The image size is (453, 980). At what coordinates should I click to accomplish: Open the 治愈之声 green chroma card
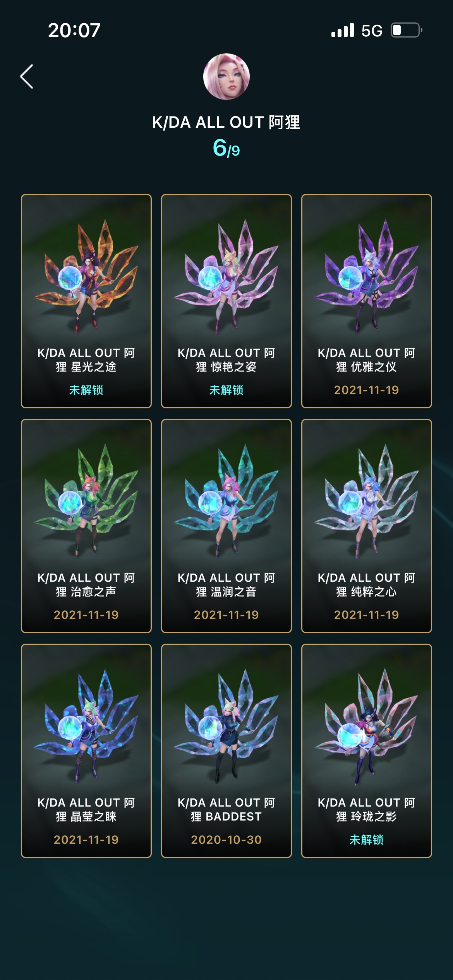tap(86, 526)
